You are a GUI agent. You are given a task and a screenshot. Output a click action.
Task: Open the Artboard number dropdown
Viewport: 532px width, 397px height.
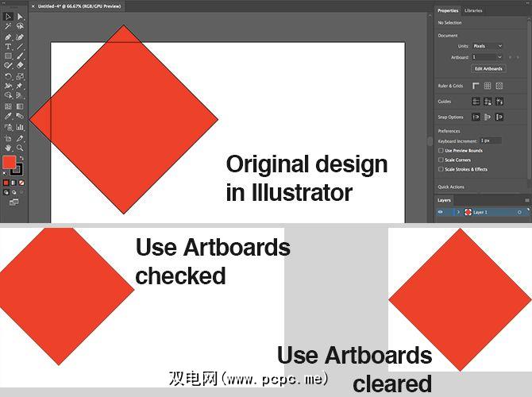(x=488, y=57)
